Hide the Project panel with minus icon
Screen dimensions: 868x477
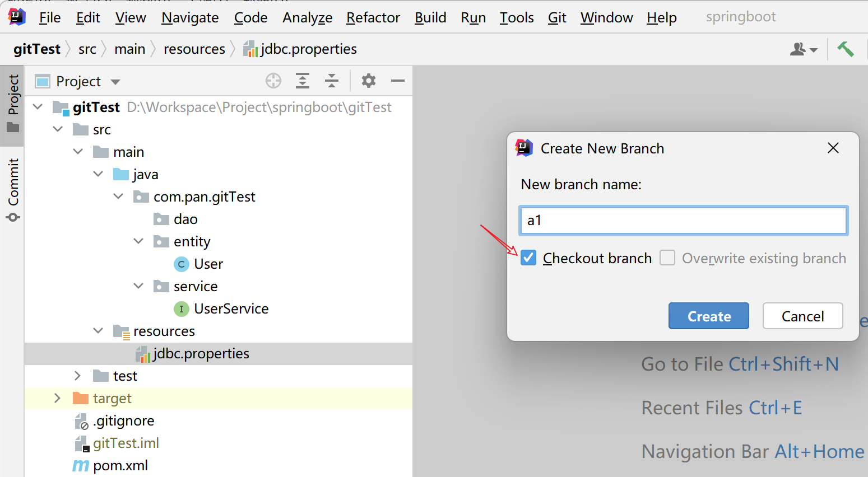pos(398,81)
